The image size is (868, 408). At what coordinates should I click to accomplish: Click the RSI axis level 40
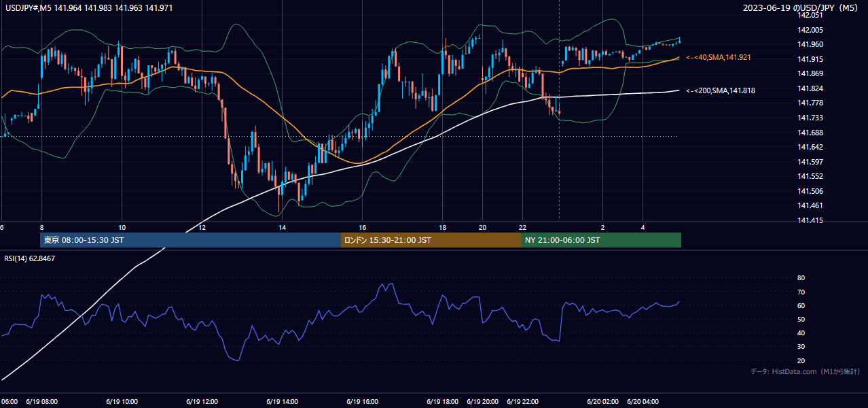[x=801, y=333]
